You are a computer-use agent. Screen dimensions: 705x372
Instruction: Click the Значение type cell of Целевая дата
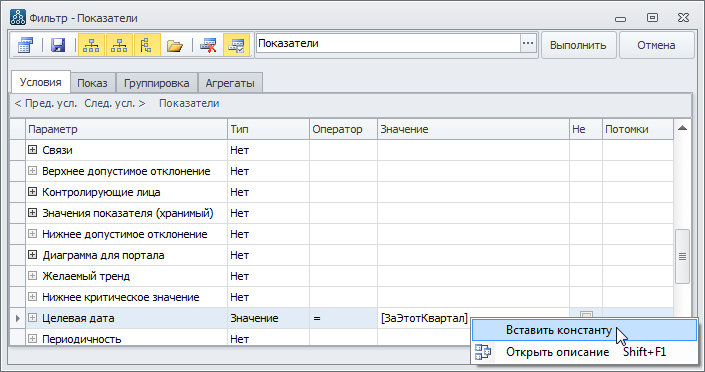pos(268,318)
